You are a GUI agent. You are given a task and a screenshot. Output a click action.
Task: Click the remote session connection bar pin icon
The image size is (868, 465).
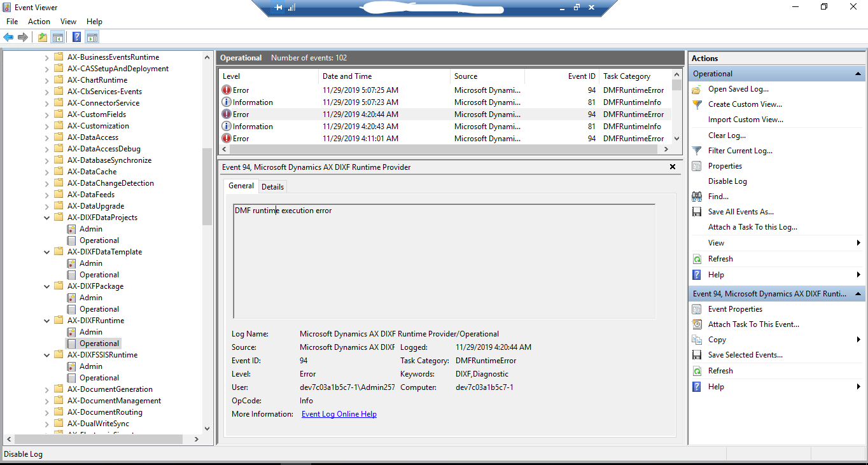278,8
